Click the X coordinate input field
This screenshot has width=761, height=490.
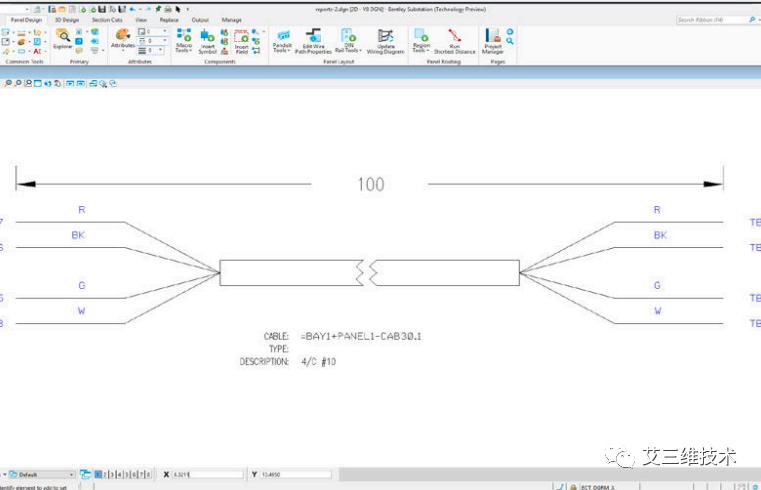pos(208,474)
